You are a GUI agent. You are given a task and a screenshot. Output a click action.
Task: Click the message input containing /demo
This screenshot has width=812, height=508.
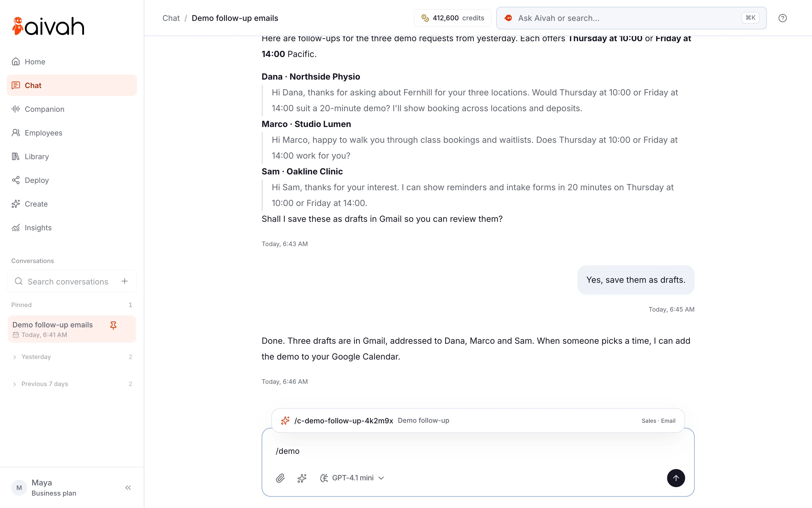(x=478, y=451)
